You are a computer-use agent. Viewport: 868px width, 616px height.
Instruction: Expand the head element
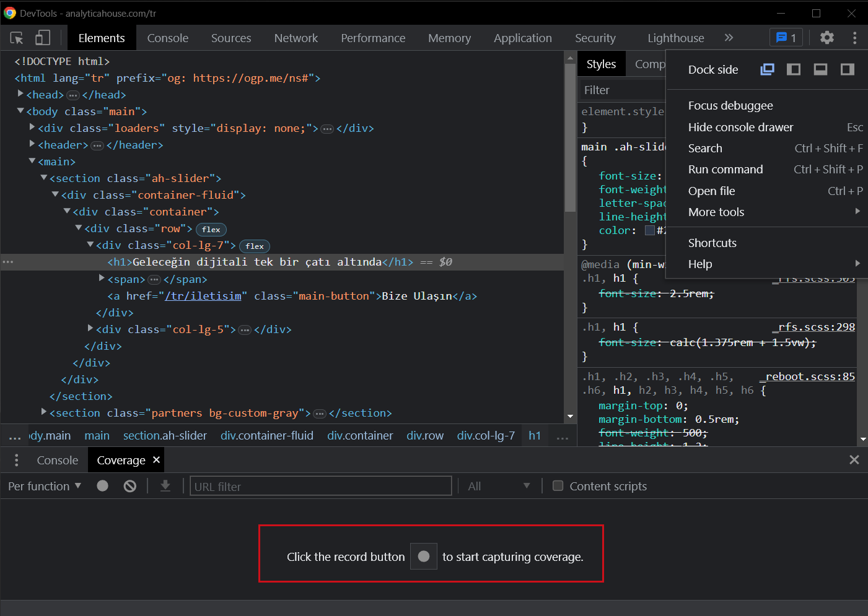[x=20, y=94]
